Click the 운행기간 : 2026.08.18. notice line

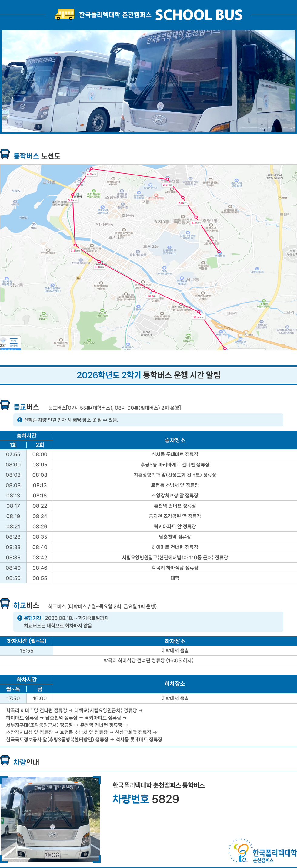click(x=66, y=618)
